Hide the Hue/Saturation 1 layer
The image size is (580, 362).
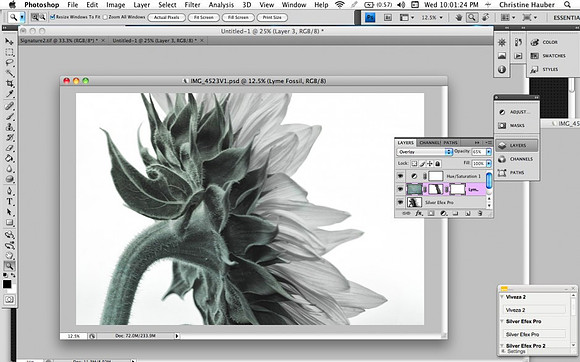[400, 176]
